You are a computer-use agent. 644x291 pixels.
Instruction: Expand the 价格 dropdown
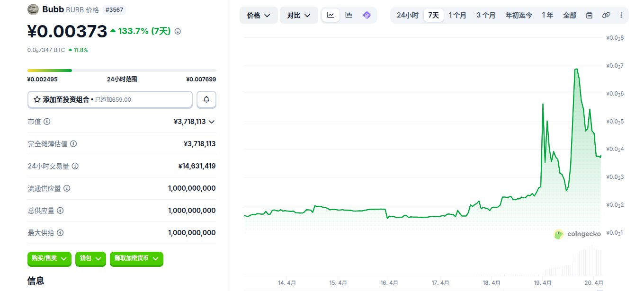tap(259, 15)
